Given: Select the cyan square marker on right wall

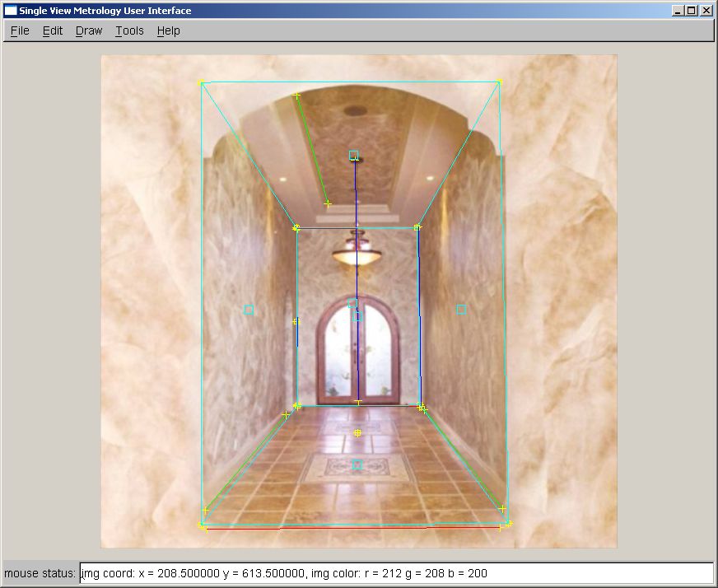Looking at the screenshot, I should point(462,310).
